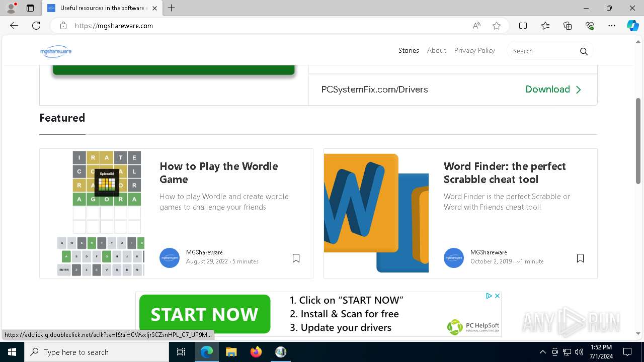Viewport: 644px width, 362px height.
Task: Click the search magnifier icon
Action: coord(584,51)
